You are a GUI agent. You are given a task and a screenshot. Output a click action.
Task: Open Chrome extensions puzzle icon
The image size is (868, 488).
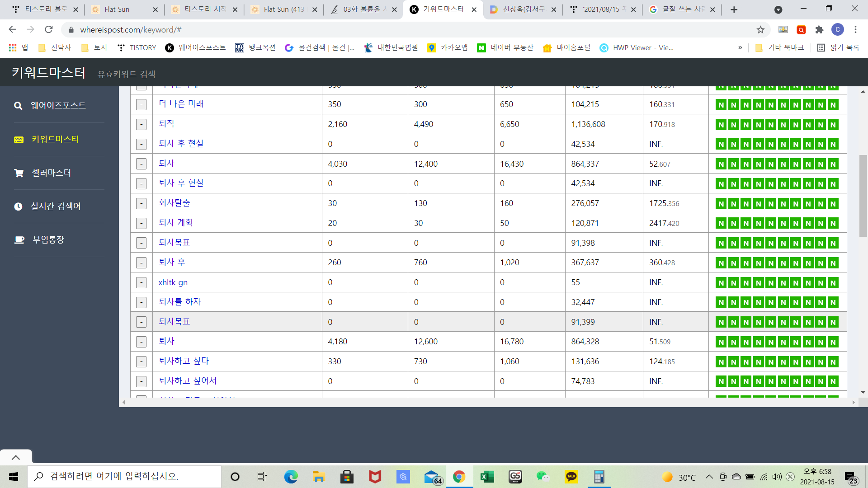pyautogui.click(x=819, y=30)
